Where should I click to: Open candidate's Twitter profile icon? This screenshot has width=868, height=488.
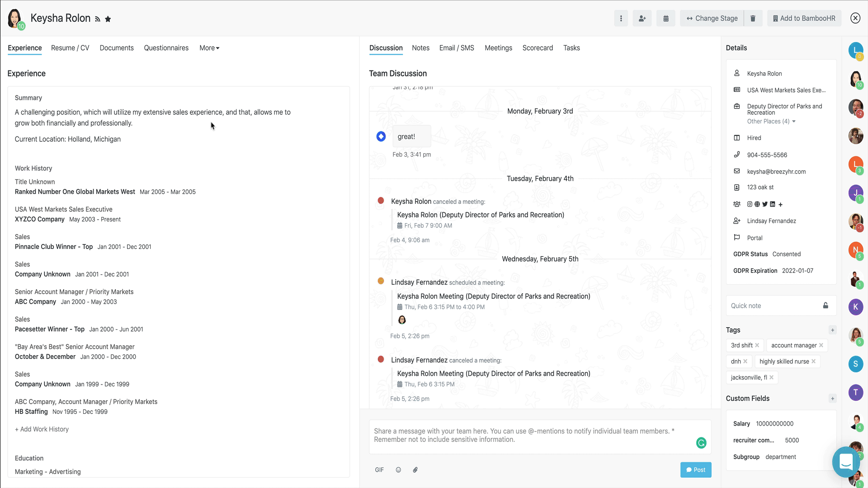click(x=765, y=204)
